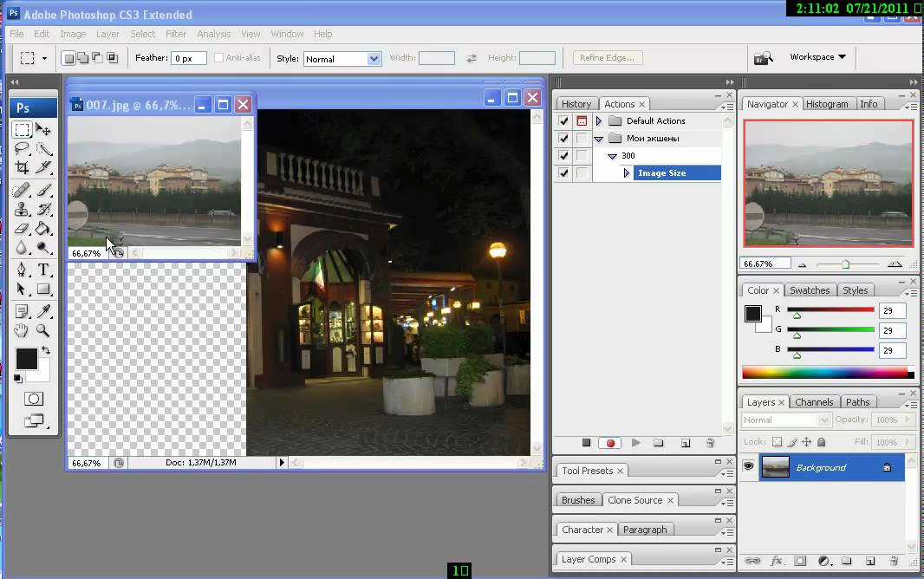Select the Lasso tool
Screen dimensions: 924x579
pos(23,148)
